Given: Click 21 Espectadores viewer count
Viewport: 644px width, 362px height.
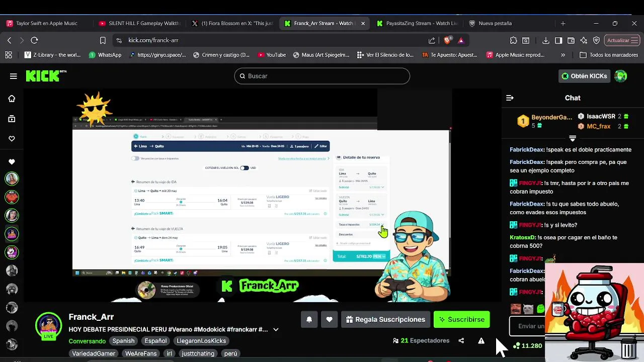Looking at the screenshot, I should 421,340.
